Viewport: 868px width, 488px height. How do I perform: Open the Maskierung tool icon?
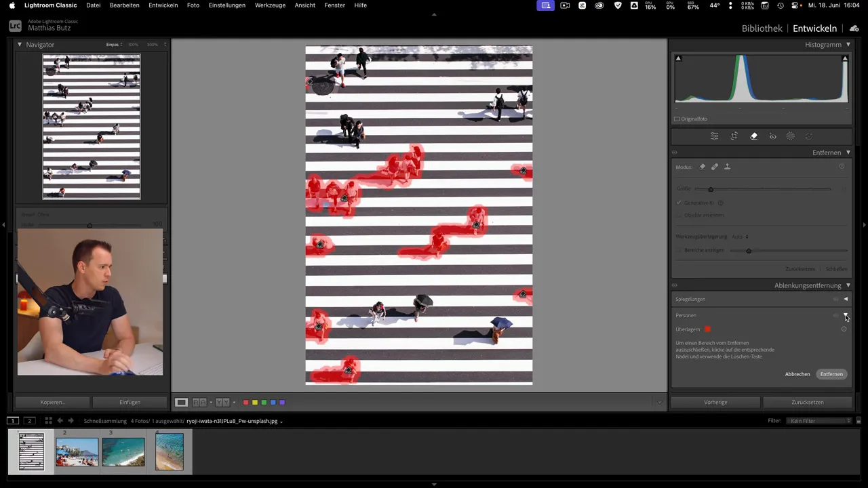point(790,136)
